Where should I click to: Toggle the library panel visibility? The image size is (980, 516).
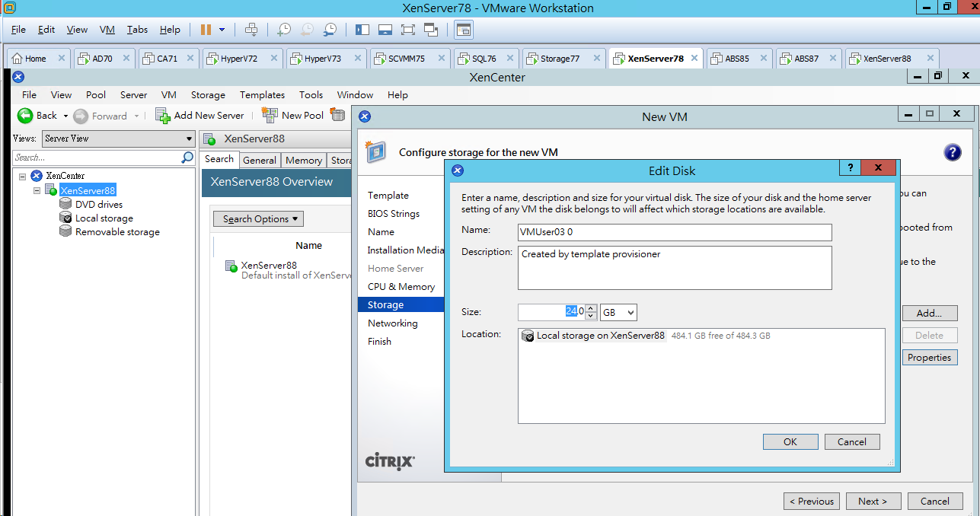click(362, 28)
